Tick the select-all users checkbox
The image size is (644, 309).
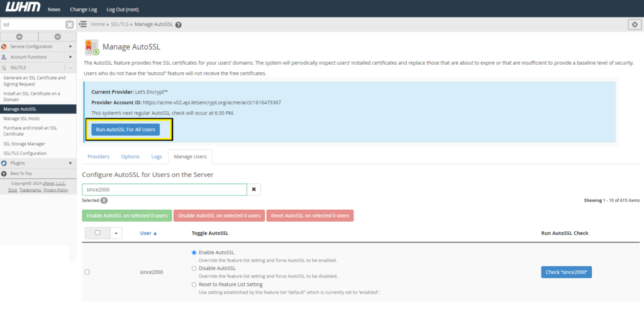click(x=97, y=233)
